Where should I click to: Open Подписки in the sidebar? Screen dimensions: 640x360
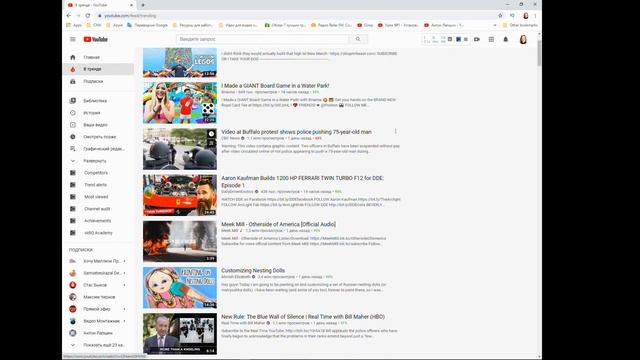click(x=98, y=81)
